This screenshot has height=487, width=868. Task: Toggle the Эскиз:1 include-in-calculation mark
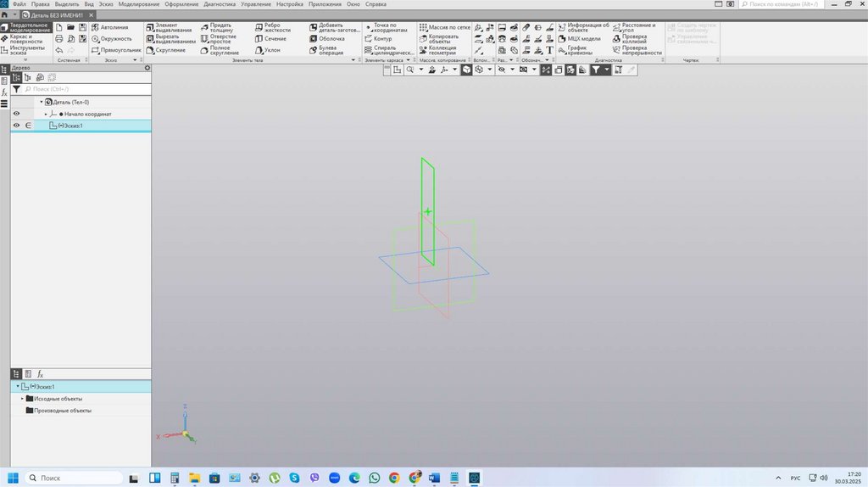tap(28, 126)
